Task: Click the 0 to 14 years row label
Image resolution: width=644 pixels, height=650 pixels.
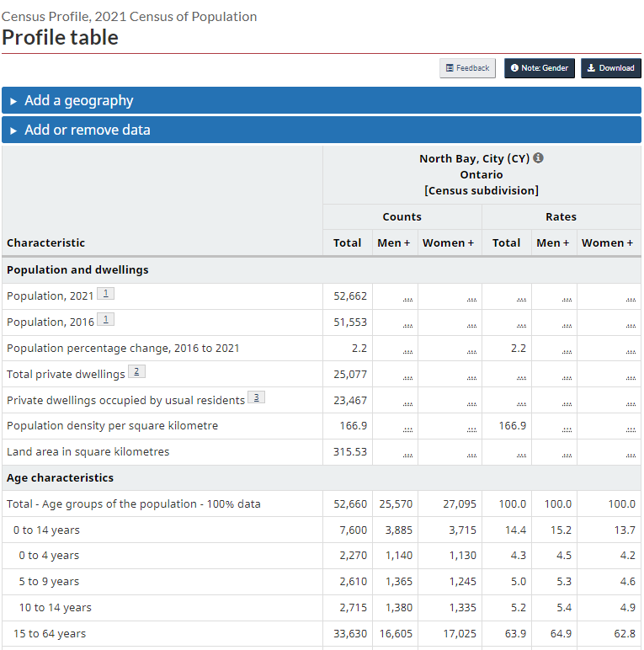Action: pyautogui.click(x=46, y=530)
